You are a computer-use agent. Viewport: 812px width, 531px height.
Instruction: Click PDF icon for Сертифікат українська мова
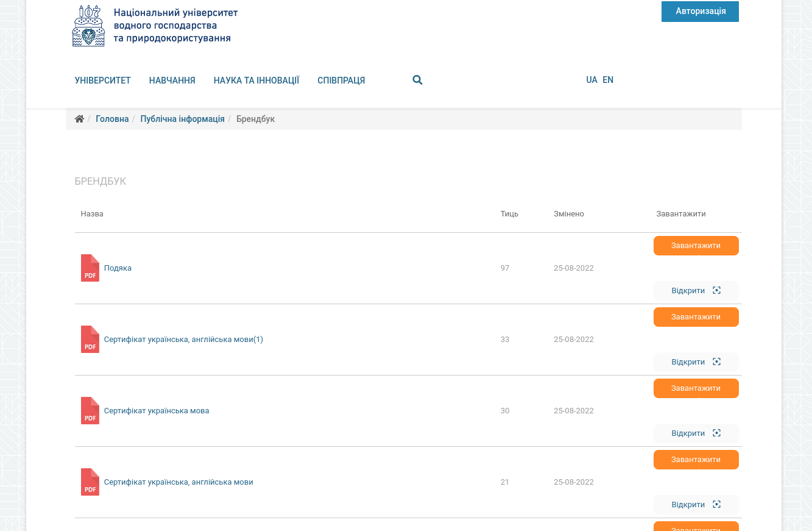90,411
